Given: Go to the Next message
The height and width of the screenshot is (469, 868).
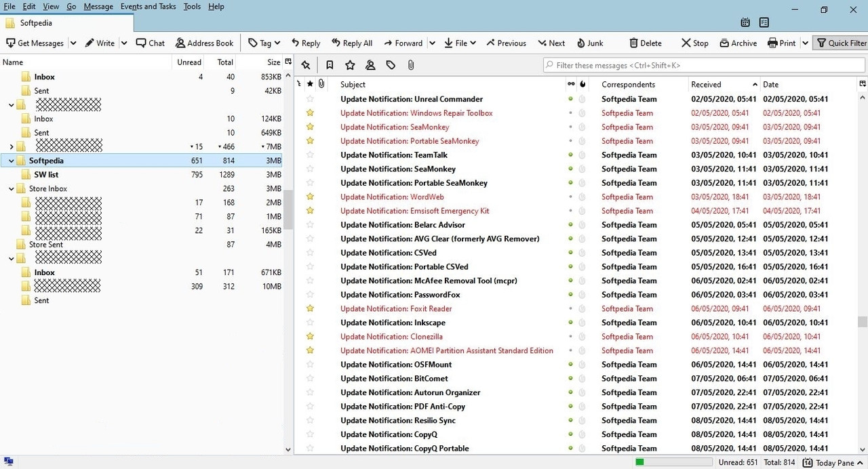Looking at the screenshot, I should pyautogui.click(x=551, y=43).
